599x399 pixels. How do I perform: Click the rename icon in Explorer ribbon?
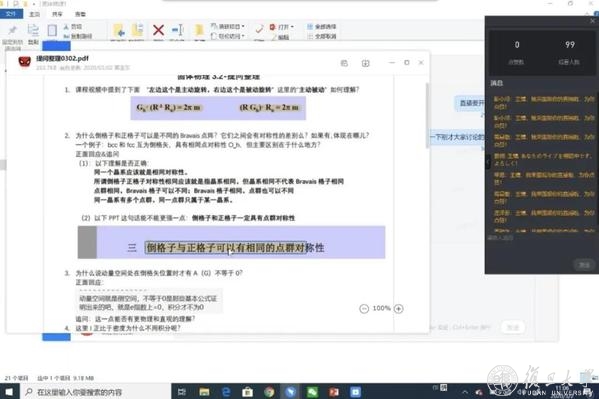(178, 30)
